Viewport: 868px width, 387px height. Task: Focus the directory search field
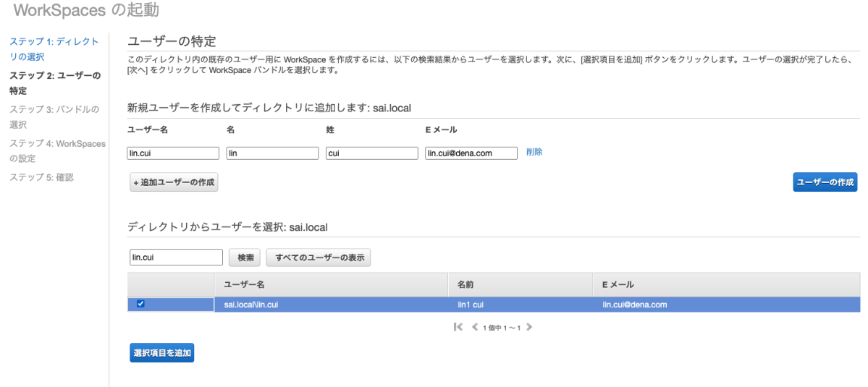coord(176,257)
